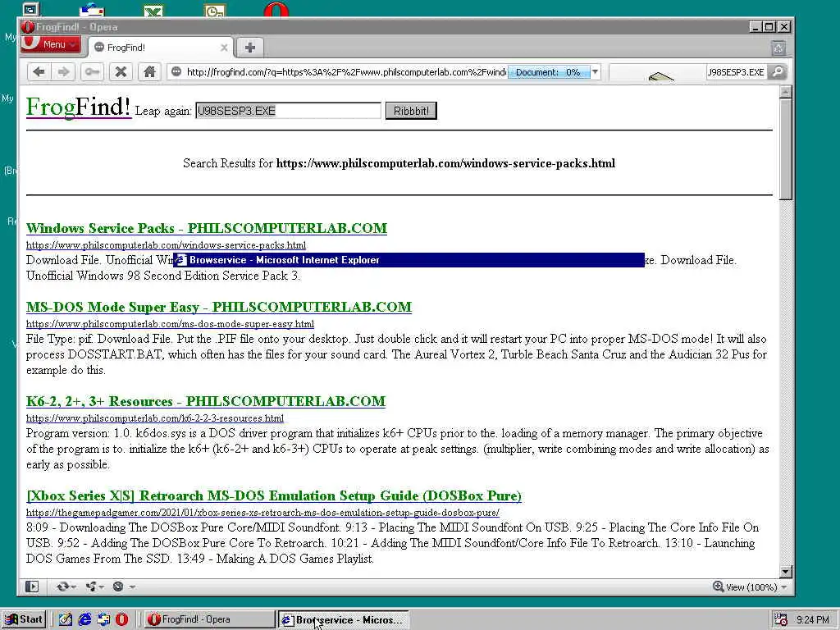
Task: Click the vertical scrollbar down arrow
Action: coord(785,572)
